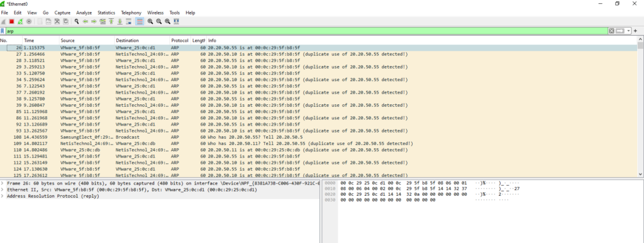Restart the current capture
The height and width of the screenshot is (243, 644).
point(20,21)
